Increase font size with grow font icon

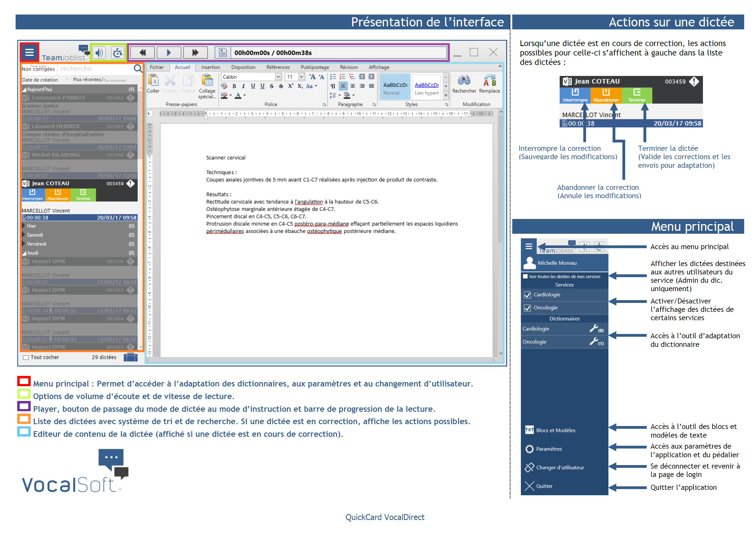312,77
